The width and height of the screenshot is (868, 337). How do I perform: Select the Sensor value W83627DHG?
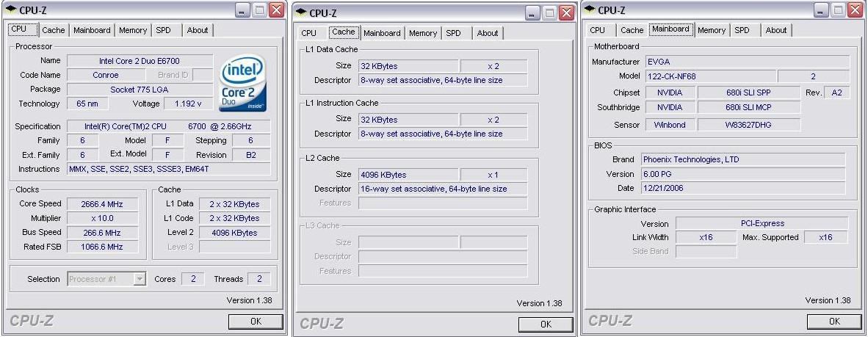coord(748,125)
